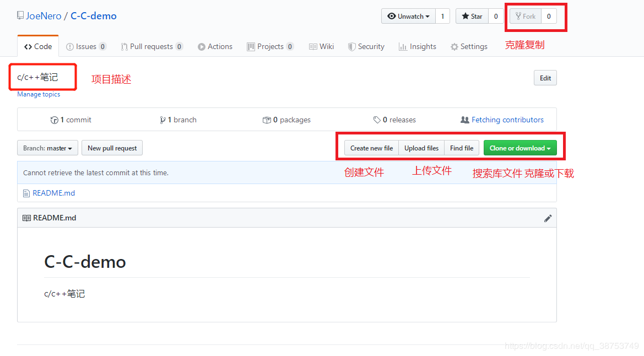Open README.md in the file list

pyautogui.click(x=54, y=193)
